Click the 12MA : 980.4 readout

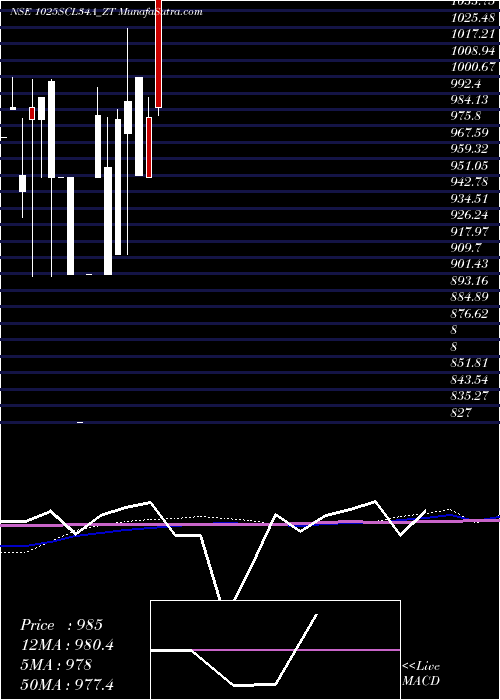click(x=67, y=645)
